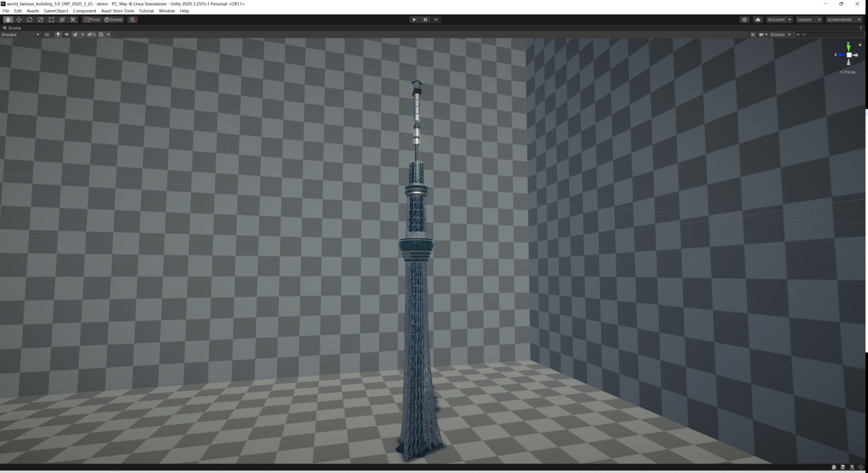Click the green Y axis cone

[x=849, y=47]
